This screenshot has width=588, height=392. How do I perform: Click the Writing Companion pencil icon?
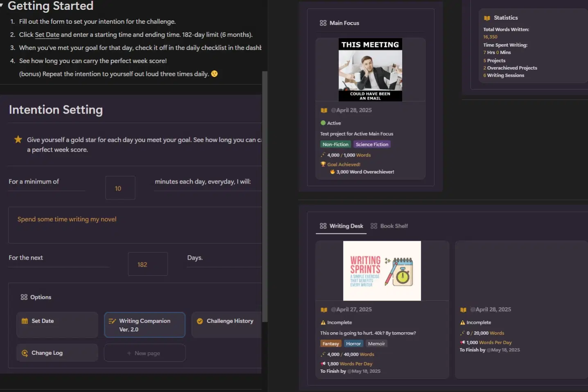pos(112,321)
